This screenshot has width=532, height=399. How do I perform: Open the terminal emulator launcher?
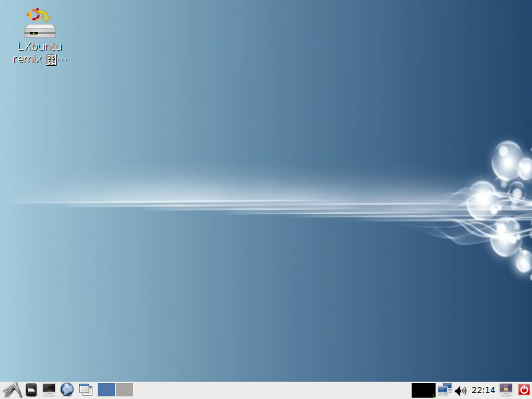49,390
